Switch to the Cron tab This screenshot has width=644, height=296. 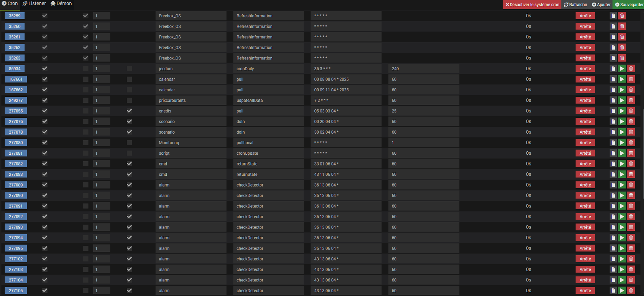(x=10, y=3)
